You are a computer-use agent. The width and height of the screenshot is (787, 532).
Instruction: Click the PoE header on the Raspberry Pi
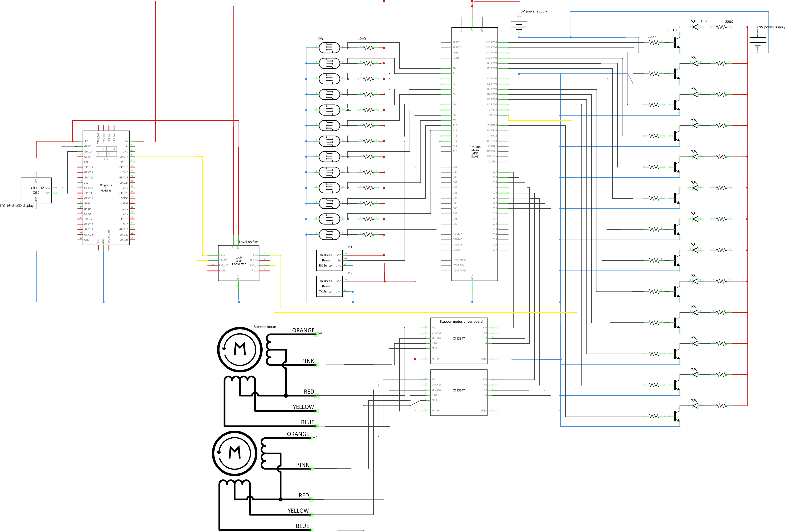pos(106,152)
